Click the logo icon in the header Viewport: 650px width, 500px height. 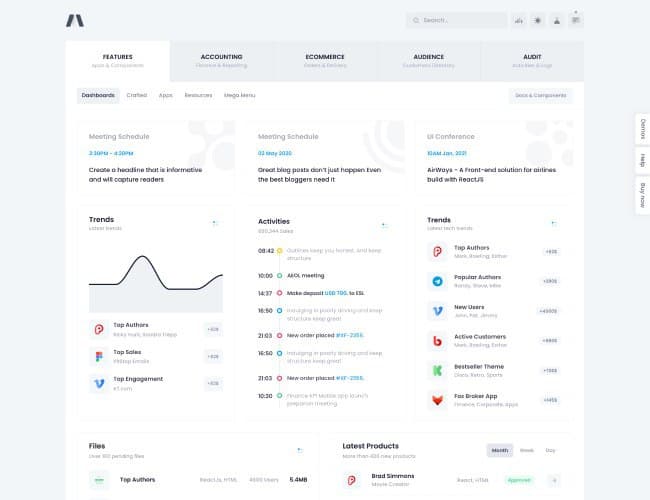75,20
